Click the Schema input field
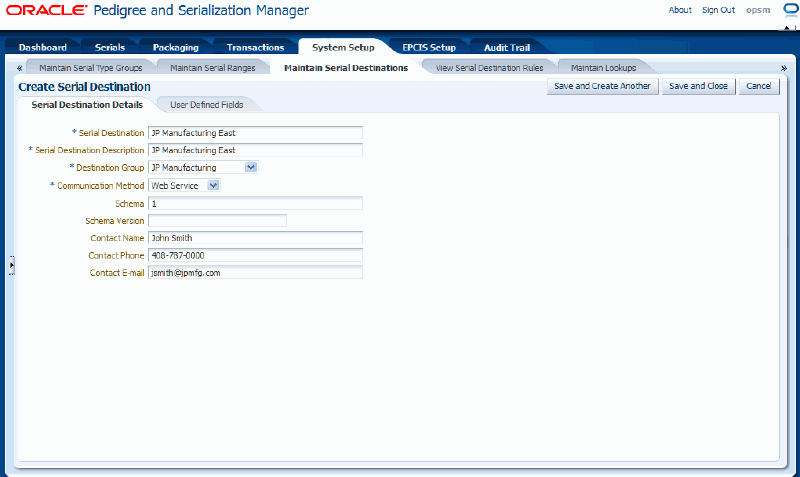 [x=255, y=204]
